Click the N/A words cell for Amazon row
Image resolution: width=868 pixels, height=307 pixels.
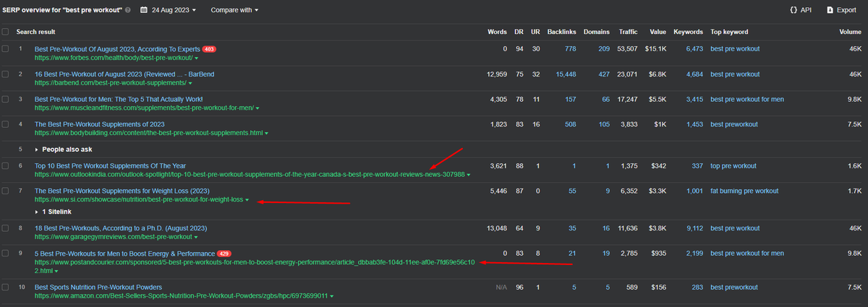501,287
